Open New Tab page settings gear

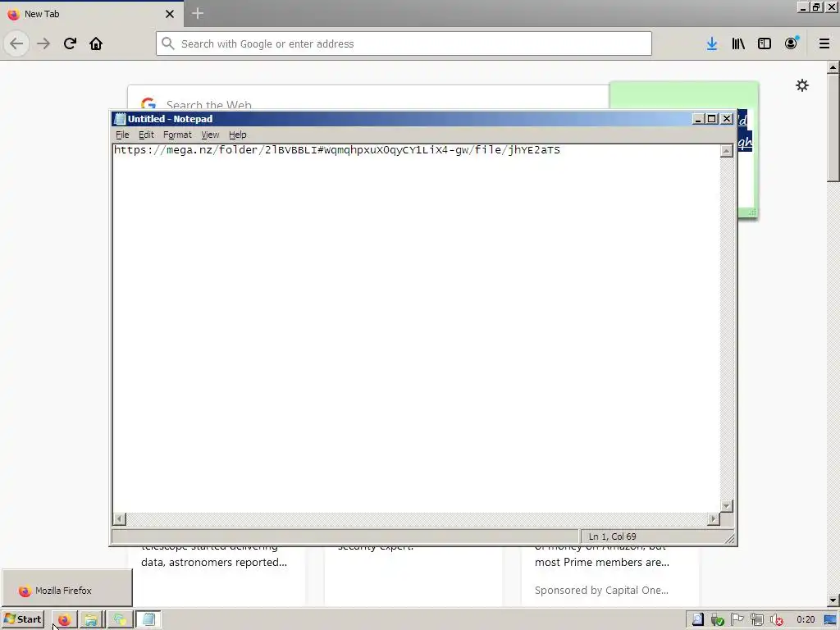pyautogui.click(x=802, y=85)
